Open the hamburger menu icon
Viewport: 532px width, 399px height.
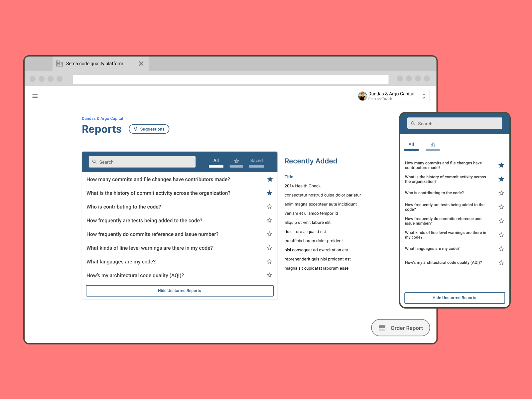[35, 96]
